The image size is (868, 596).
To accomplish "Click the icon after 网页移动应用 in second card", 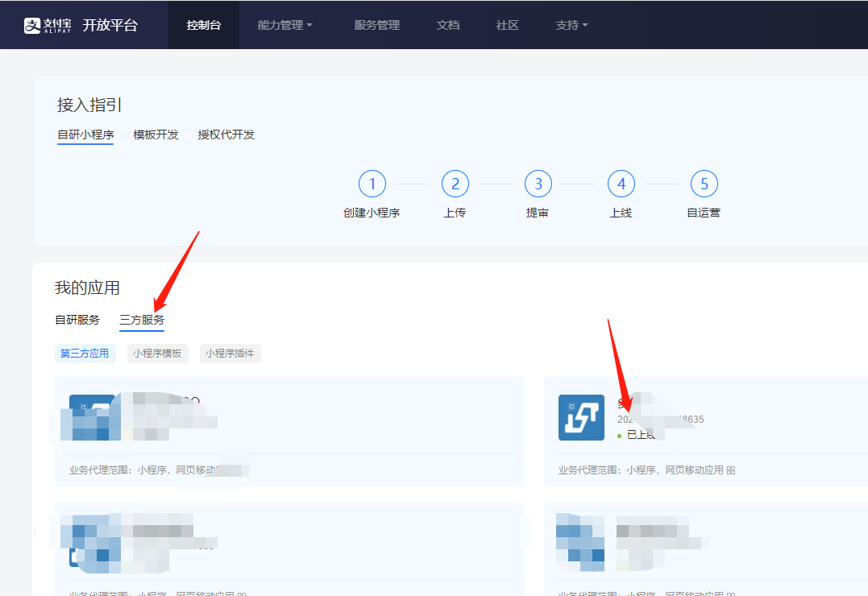I will 731,470.
